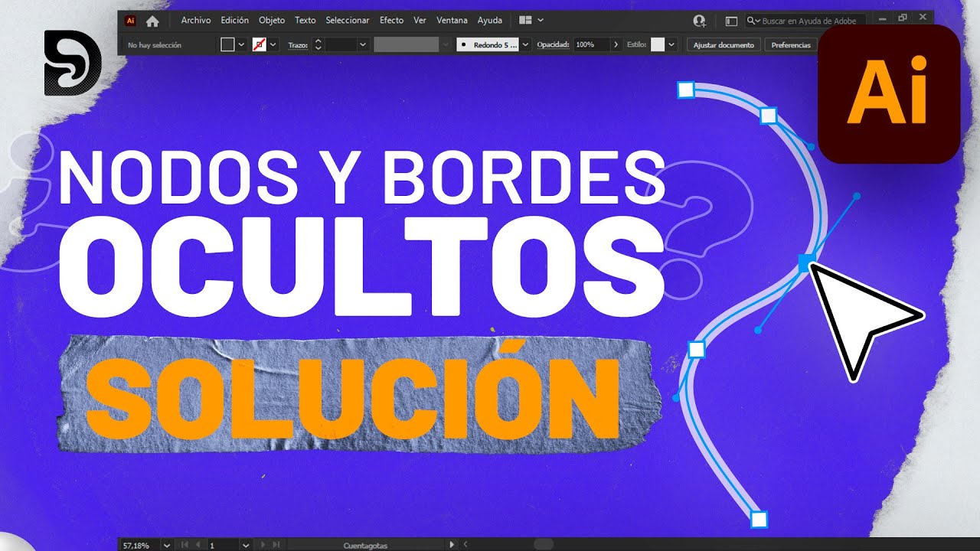Click the Opacidad label link
Viewport: 980px width, 551px height.
(x=553, y=45)
